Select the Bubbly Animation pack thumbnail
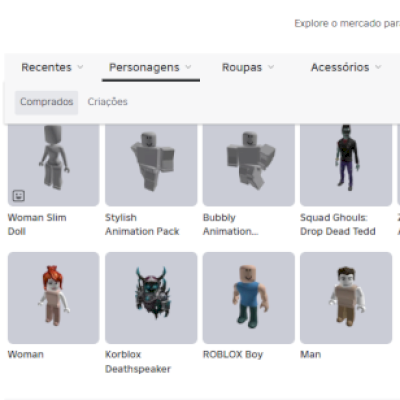 [249, 165]
